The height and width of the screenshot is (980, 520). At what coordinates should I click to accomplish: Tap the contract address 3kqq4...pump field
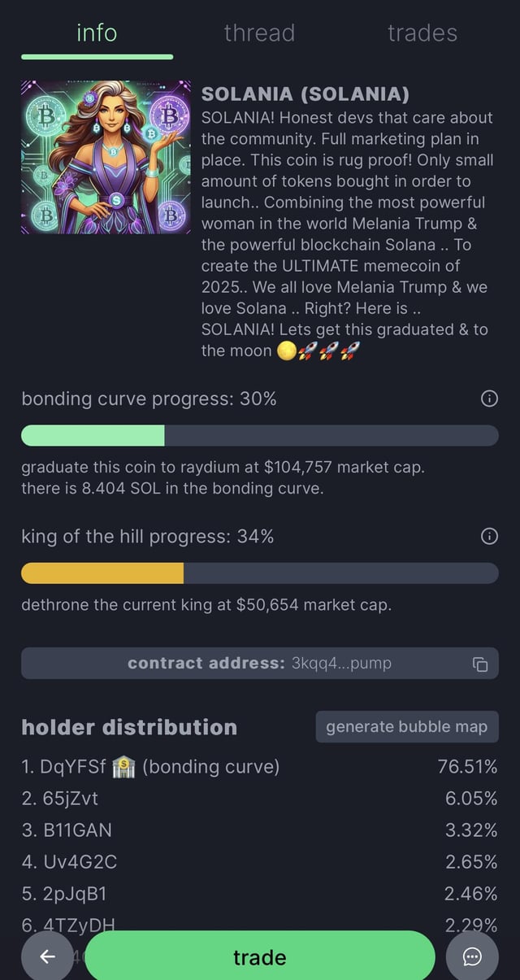259,664
